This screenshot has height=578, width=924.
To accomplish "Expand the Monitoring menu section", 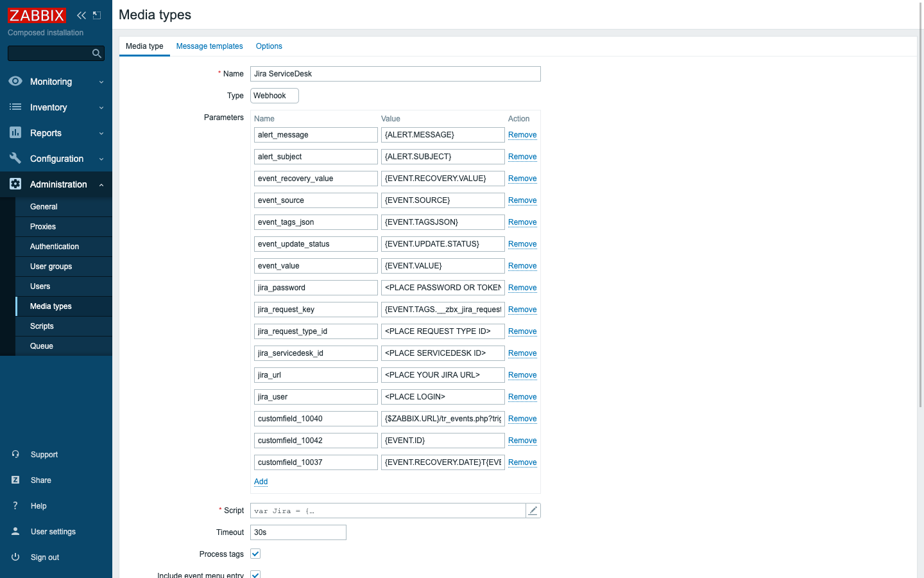I will pyautogui.click(x=56, y=82).
